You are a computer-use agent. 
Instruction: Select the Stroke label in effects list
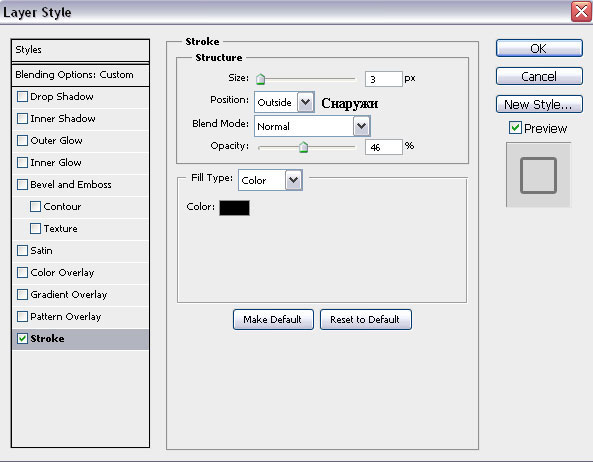pos(47,338)
